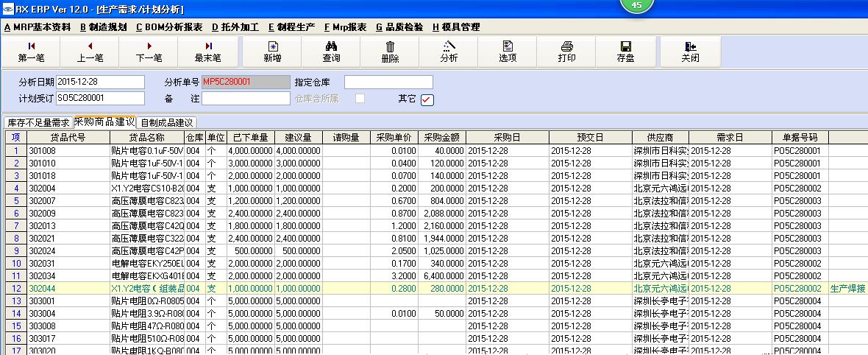Click the 备注 input field

[245, 98]
